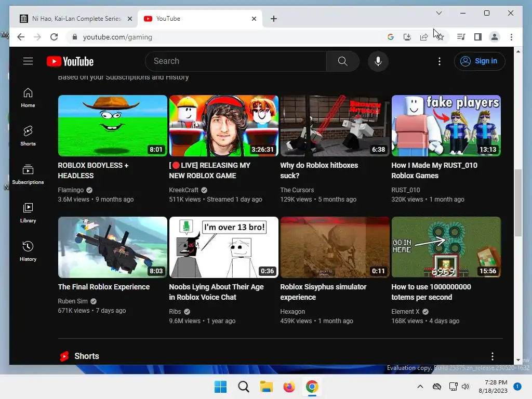Click the volume icon in system tray
This screenshot has width=532, height=399.
pos(465,387)
